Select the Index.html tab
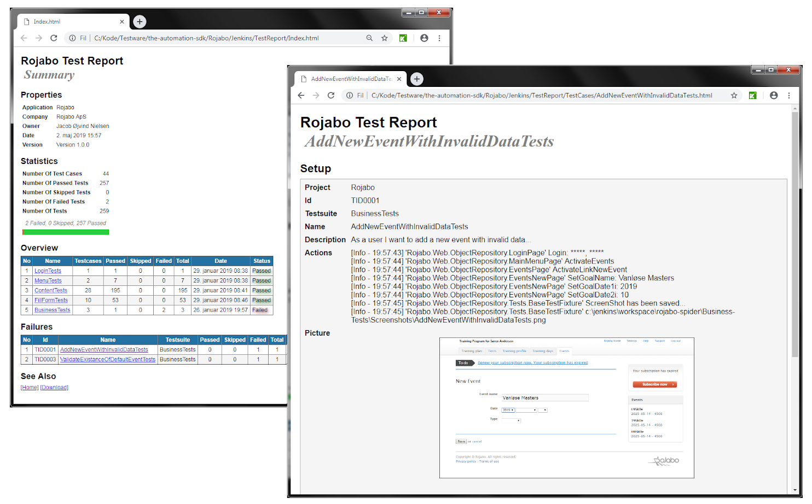Image resolution: width=812 pixels, height=504 pixels. click(x=73, y=22)
